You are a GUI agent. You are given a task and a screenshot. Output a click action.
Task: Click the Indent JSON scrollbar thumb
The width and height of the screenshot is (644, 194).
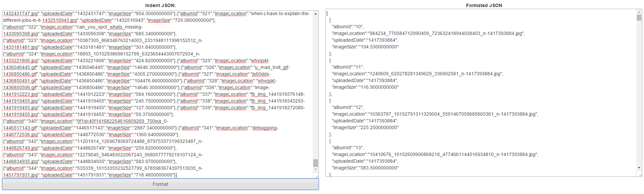click(315, 163)
